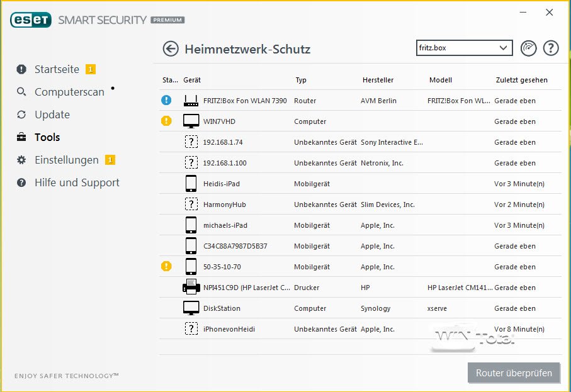Select the C34C88A7987D5B37 entry
Image resolution: width=571 pixels, height=392 pixels.
(235, 246)
